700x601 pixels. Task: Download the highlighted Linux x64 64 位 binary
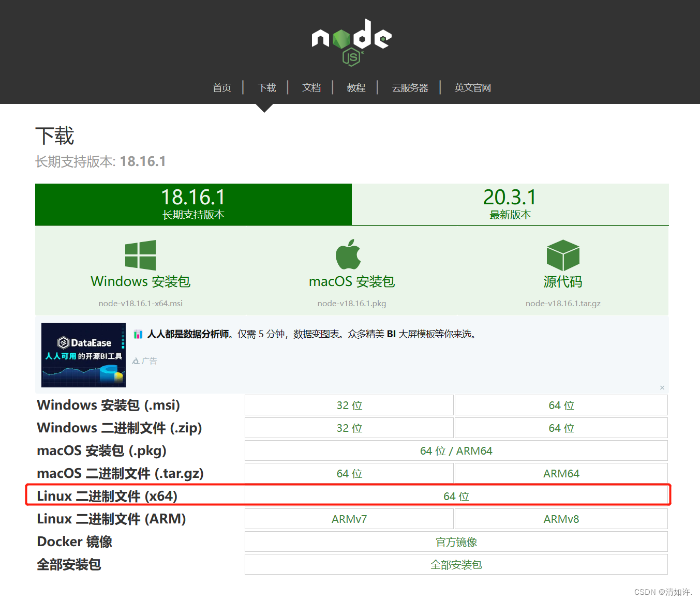point(456,495)
